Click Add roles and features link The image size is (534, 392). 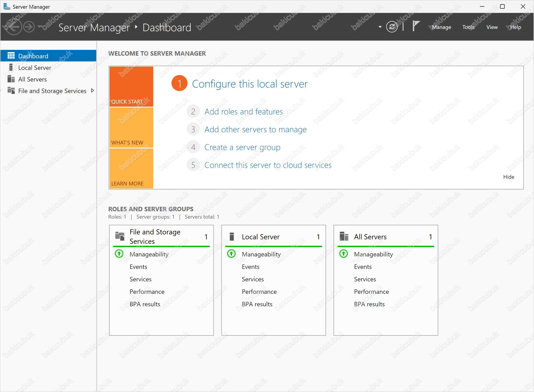243,112
